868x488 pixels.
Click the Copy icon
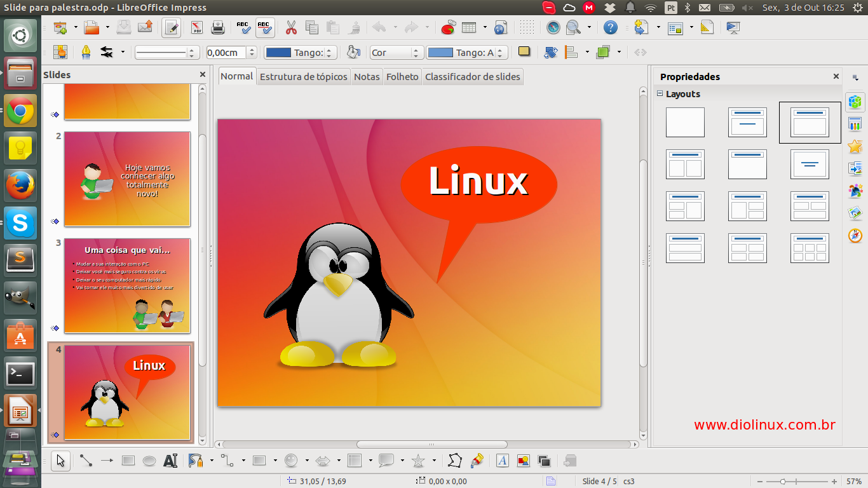[x=311, y=27]
